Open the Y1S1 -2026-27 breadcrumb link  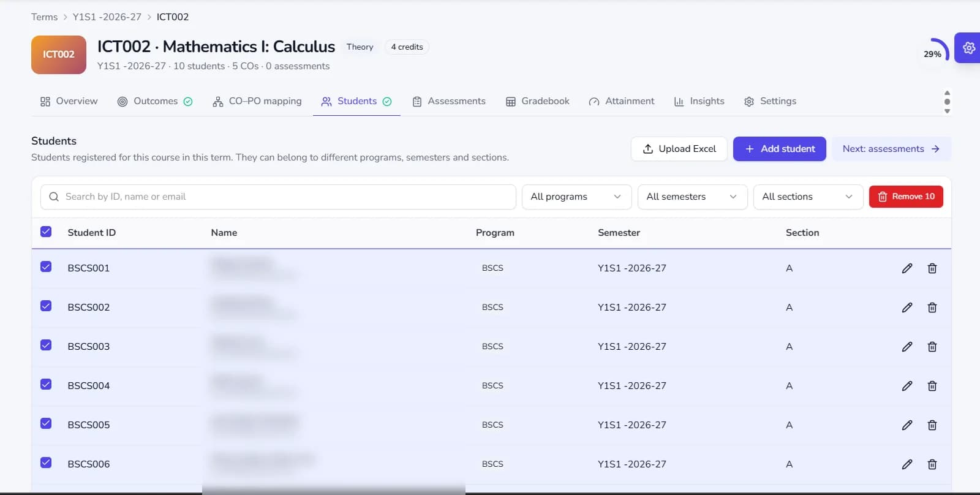pos(107,17)
